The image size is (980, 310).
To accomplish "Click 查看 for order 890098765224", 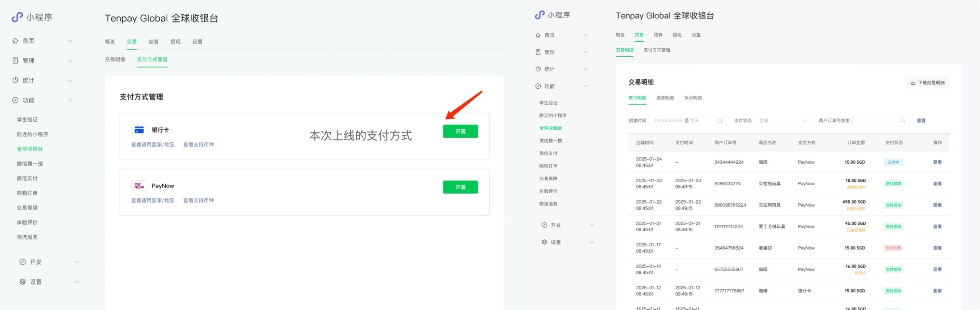I will [x=937, y=205].
